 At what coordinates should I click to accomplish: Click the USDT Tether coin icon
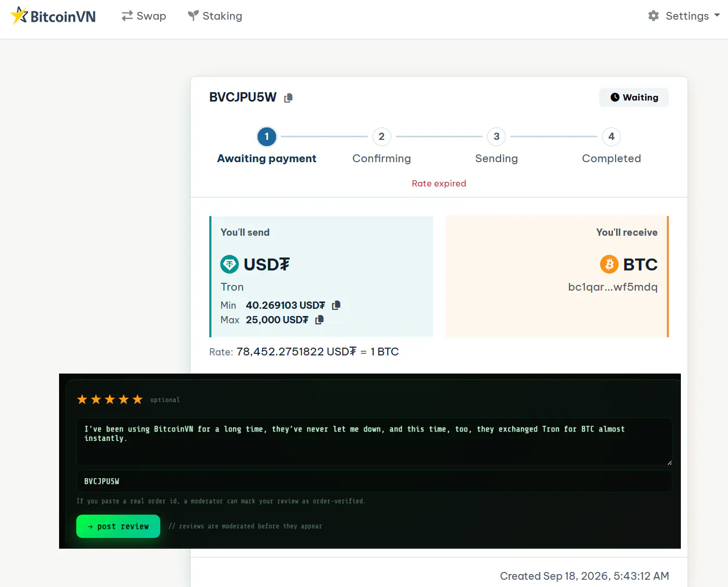coord(230,264)
